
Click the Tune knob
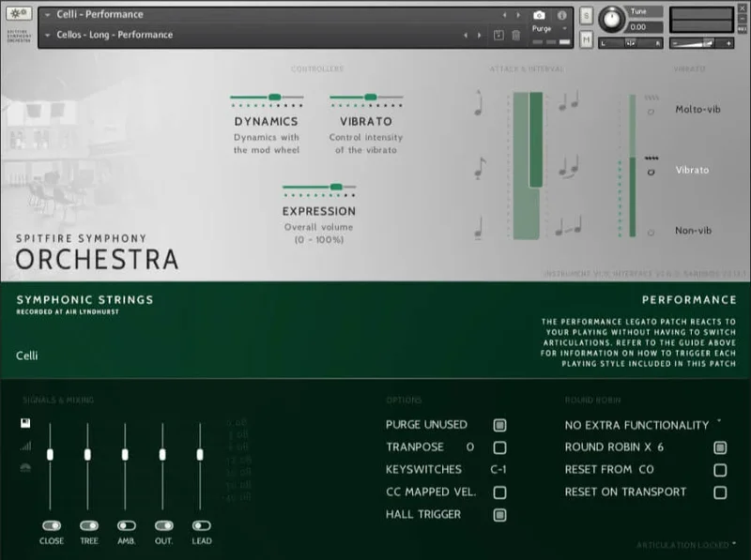611,19
